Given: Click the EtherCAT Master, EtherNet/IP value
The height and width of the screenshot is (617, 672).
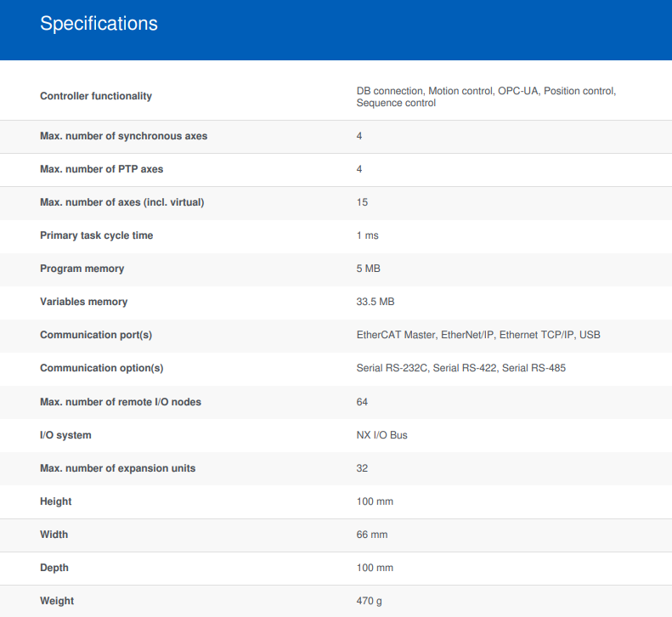Looking at the screenshot, I should tap(478, 335).
